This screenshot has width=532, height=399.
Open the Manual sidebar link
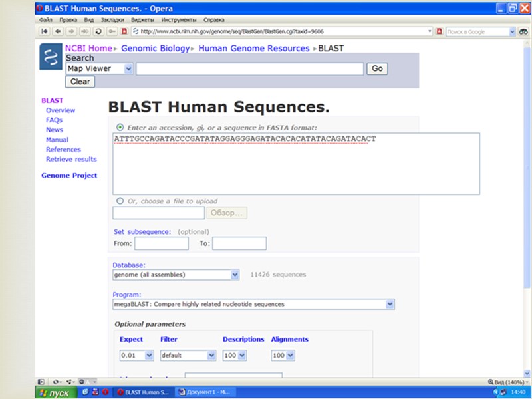(x=57, y=140)
